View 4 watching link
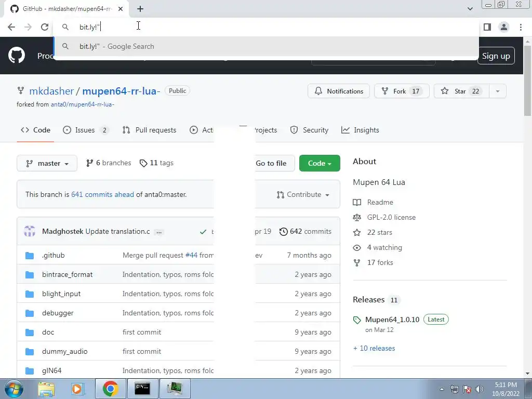This screenshot has width=532, height=399. (377, 248)
